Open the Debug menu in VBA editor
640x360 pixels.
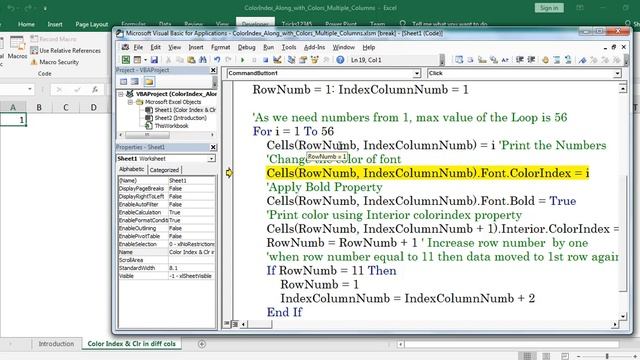[247, 47]
